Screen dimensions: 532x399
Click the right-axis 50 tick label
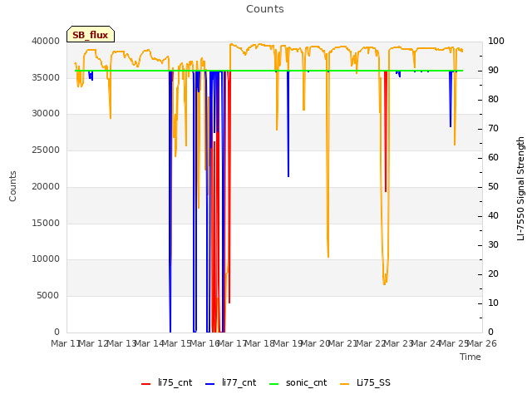tap(493, 186)
